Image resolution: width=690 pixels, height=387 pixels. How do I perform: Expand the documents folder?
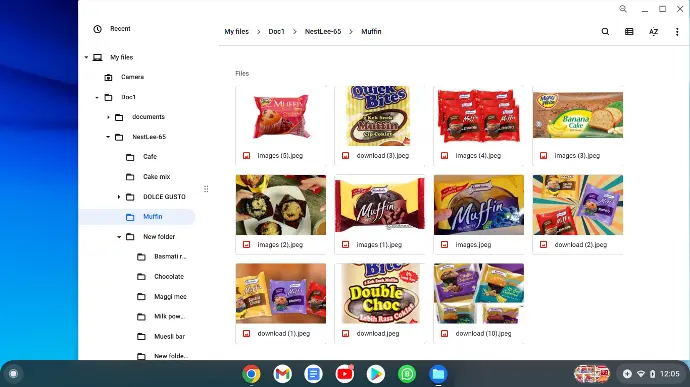pos(108,117)
